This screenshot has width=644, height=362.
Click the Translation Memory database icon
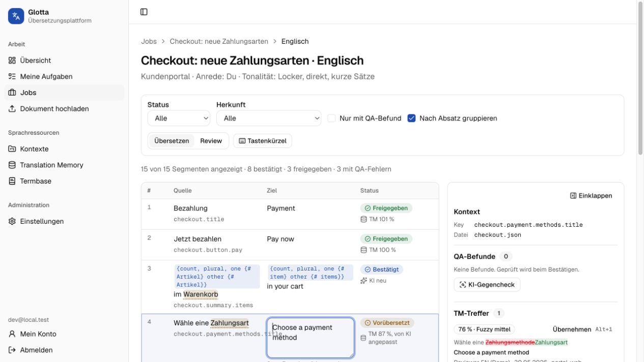point(12,165)
